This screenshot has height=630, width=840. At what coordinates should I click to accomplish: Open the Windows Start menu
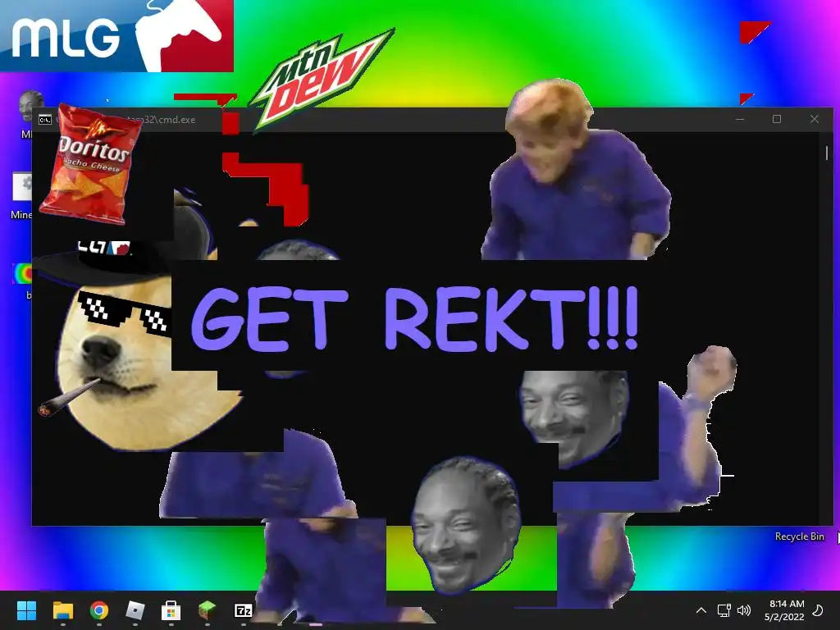[26, 610]
